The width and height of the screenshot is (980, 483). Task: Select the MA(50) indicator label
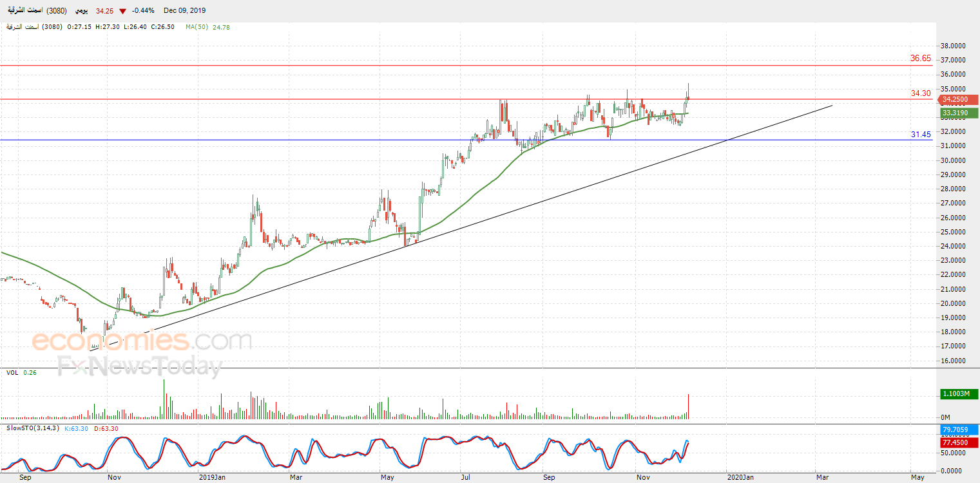point(197,27)
